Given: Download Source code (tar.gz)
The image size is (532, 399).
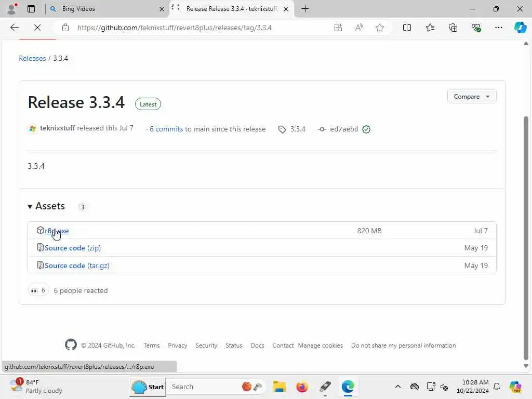Looking at the screenshot, I should [x=77, y=265].
